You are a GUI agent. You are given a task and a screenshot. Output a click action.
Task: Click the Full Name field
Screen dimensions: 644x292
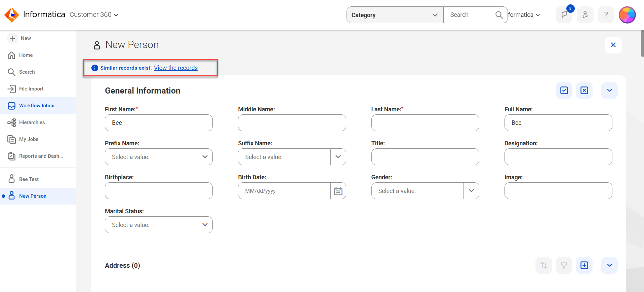pos(558,123)
